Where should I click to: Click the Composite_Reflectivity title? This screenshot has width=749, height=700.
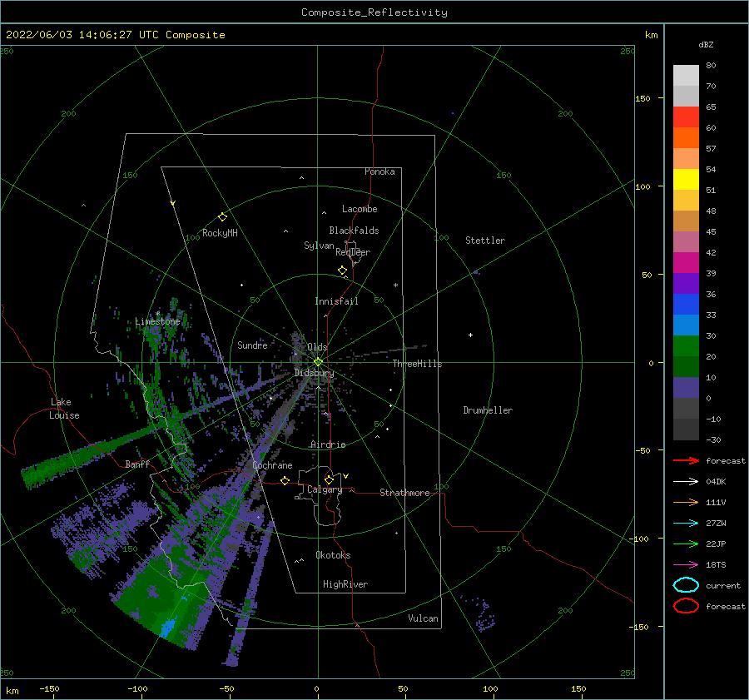point(374,12)
